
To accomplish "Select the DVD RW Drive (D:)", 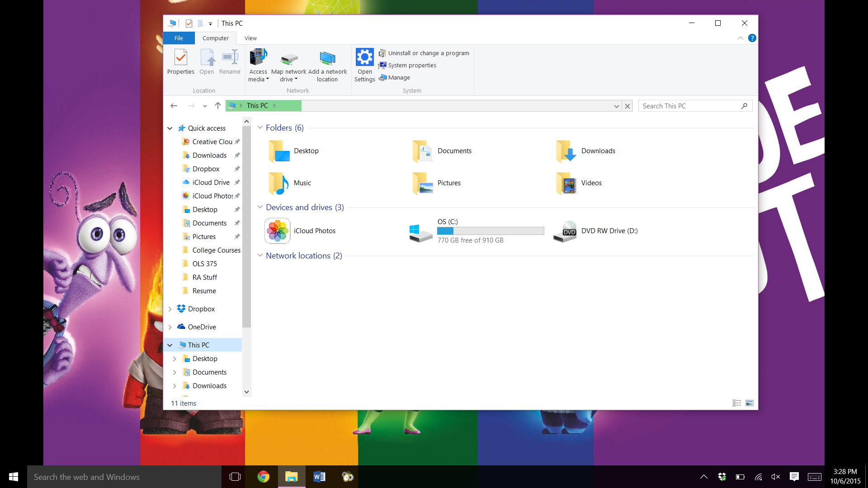I will click(595, 231).
